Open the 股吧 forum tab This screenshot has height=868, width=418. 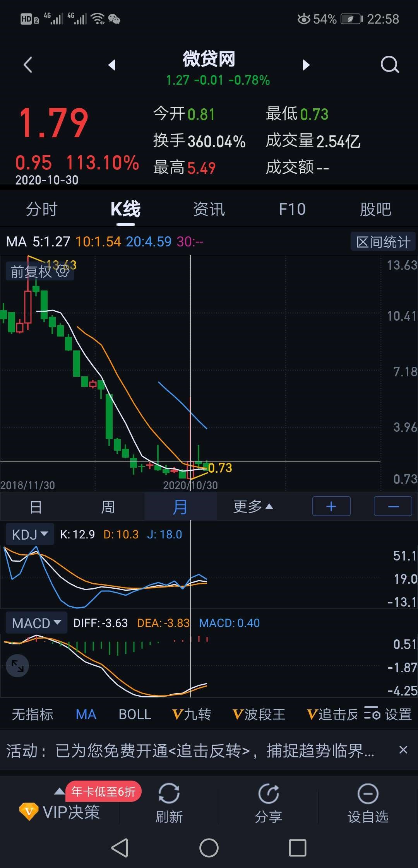coord(375,209)
